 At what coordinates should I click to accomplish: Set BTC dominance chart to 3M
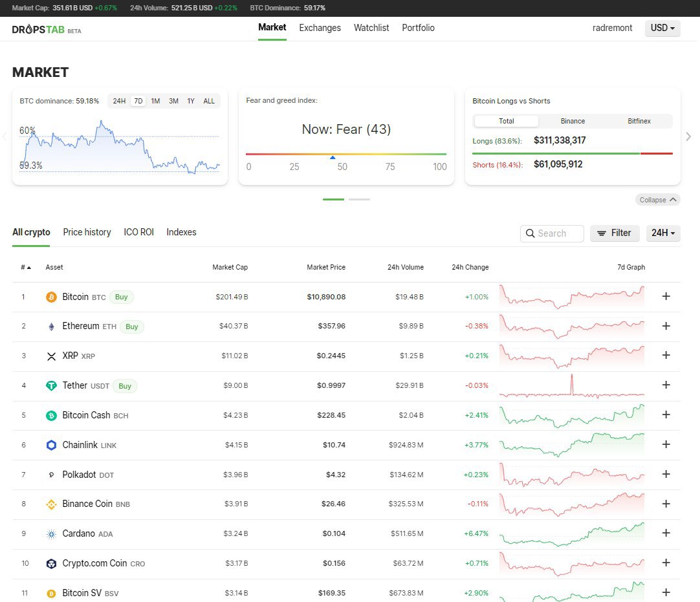(173, 102)
